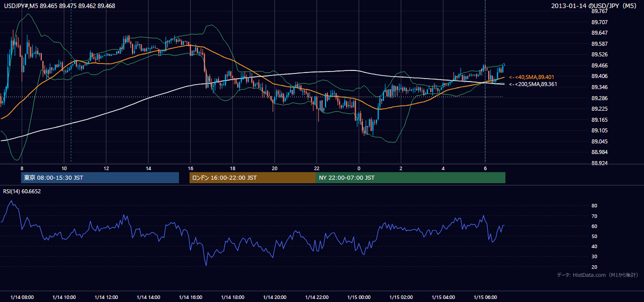Click the RSI 20 level label
This screenshot has width=644, height=302.
pyautogui.click(x=594, y=267)
